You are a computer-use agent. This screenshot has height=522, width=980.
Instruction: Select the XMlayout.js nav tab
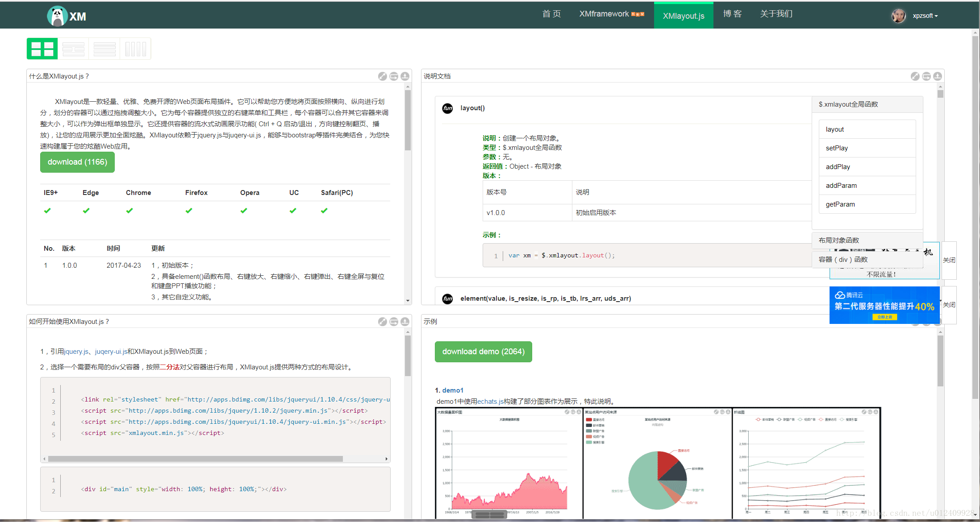684,16
